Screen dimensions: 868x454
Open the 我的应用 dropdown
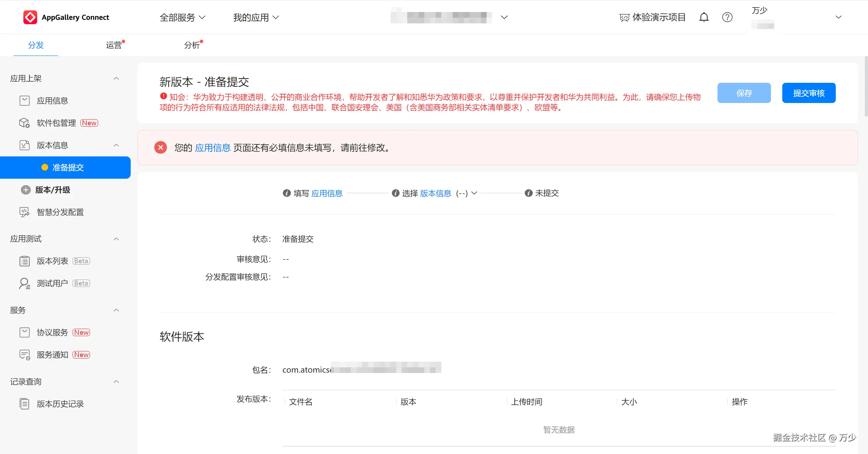256,17
